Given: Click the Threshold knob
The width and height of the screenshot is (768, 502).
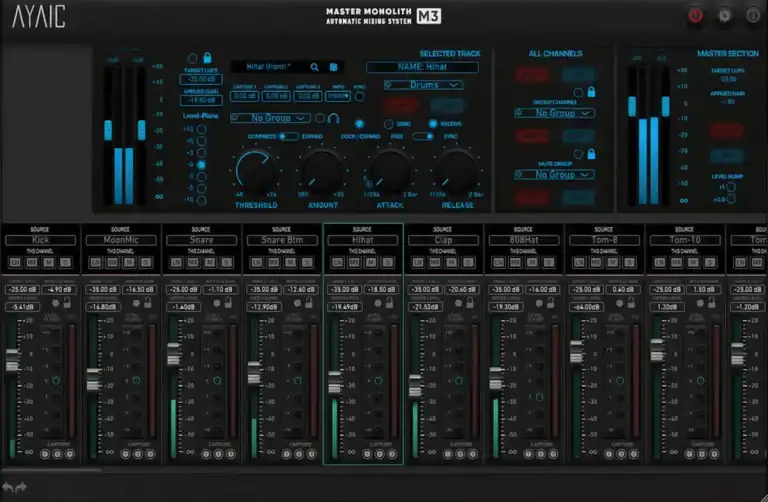Looking at the screenshot, I should pos(255,171).
